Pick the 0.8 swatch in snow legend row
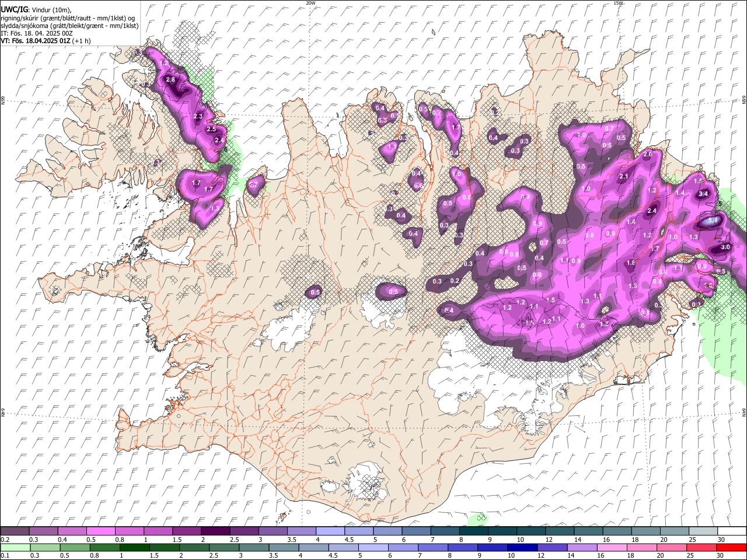747x560 pixels. click(x=129, y=531)
